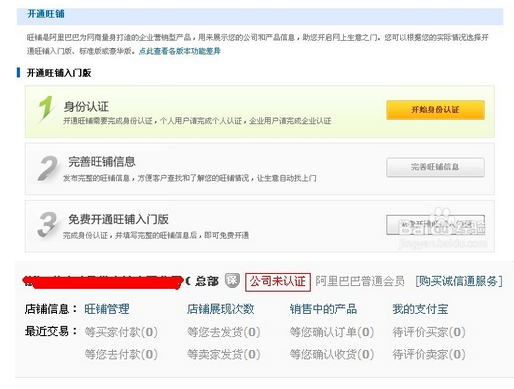
Task: Click the 最近交易 label
Action: click(x=51, y=331)
